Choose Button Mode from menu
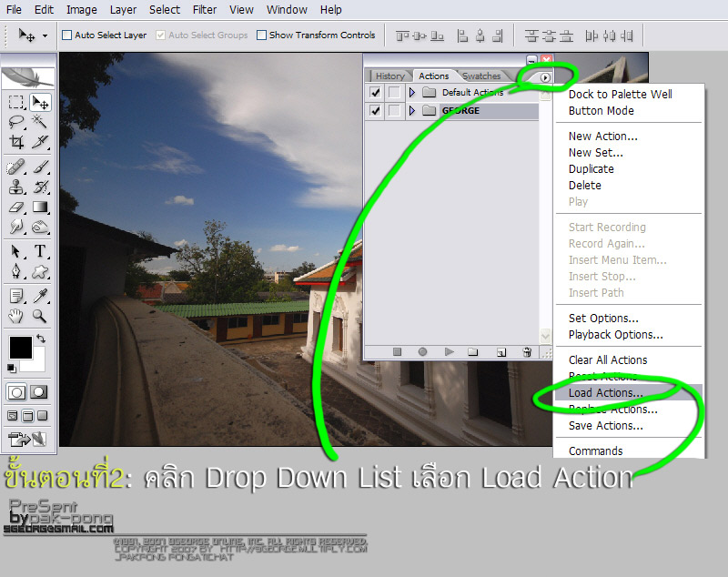Viewport: 728px width, 577px height. click(629, 111)
